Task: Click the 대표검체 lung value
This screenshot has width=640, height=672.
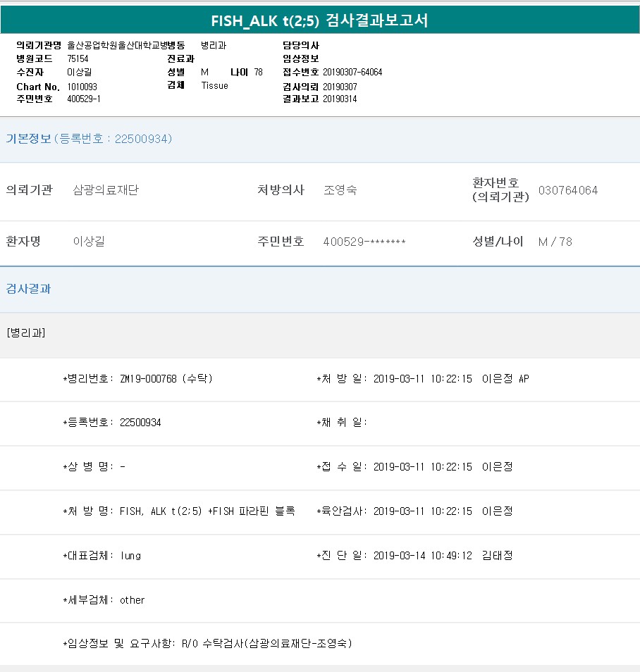Action: pyautogui.click(x=130, y=556)
